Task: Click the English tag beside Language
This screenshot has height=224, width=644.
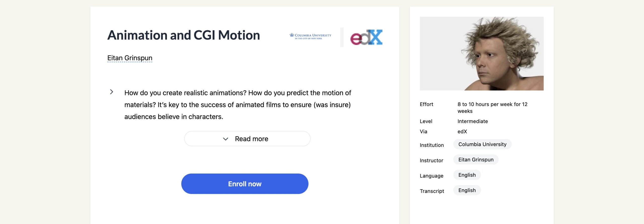Action: pos(467,175)
